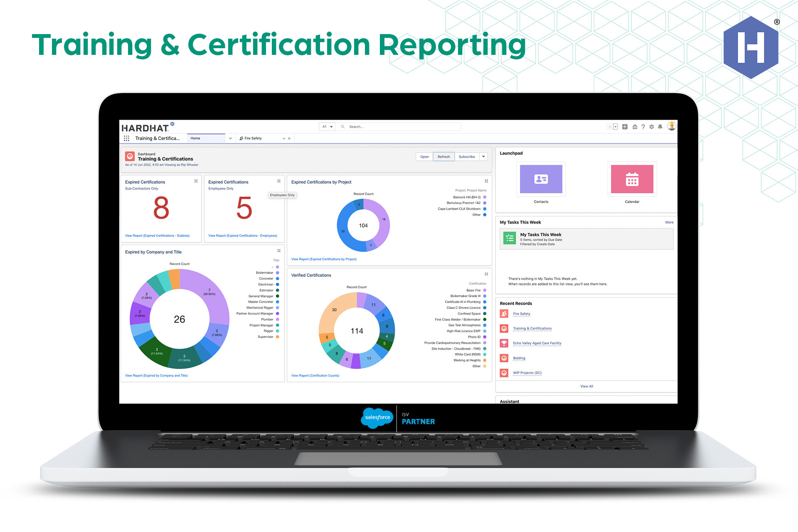Select the orange segment of Verified Certifications donut
This screenshot has width=798, height=532.
(x=335, y=310)
